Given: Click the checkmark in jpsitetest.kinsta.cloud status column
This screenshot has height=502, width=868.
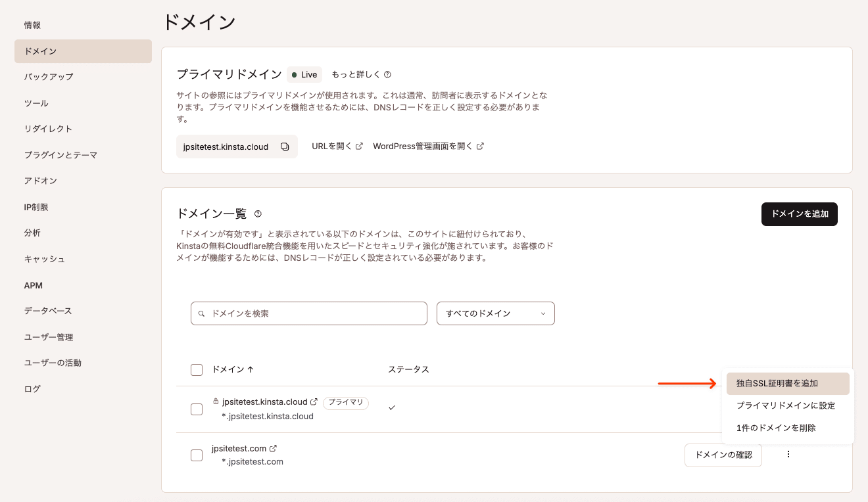Looking at the screenshot, I should coord(392,407).
